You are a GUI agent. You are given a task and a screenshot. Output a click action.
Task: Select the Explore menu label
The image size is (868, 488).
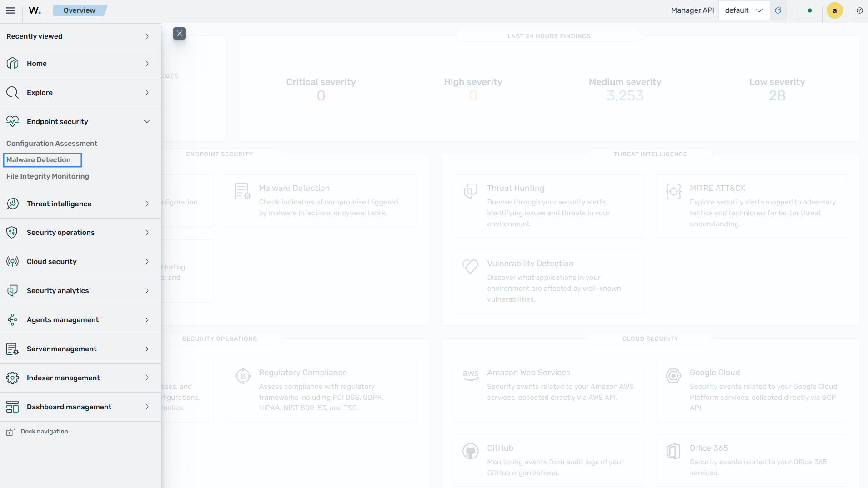point(40,93)
